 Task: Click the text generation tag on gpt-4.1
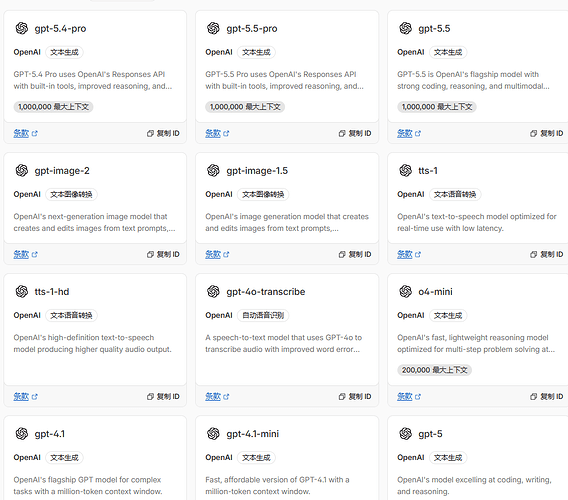pyautogui.click(x=64, y=457)
